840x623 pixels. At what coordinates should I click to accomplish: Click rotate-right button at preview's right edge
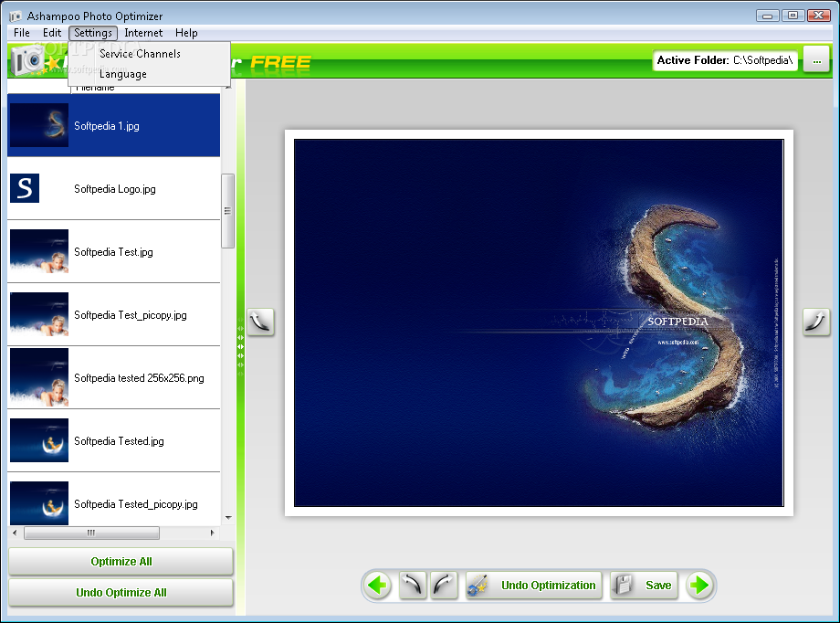(x=816, y=322)
